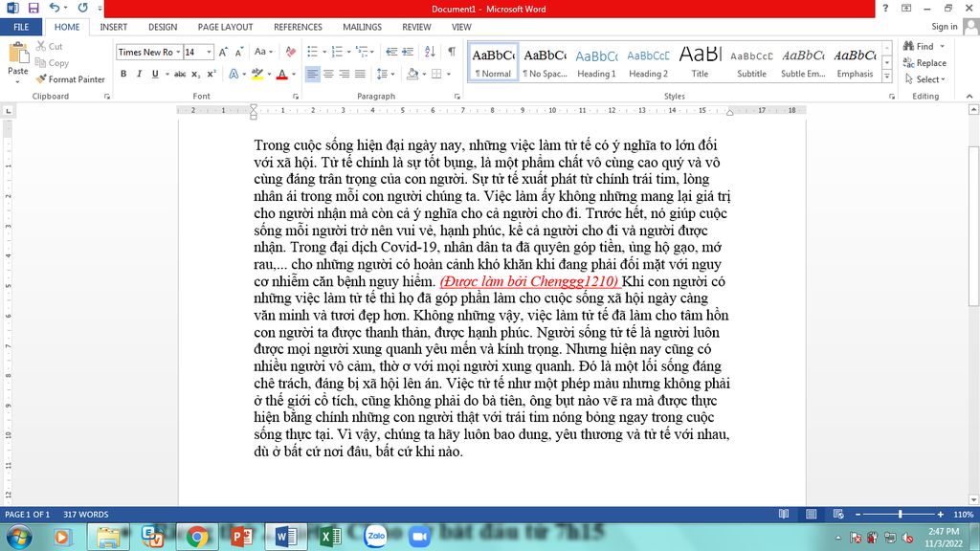Image resolution: width=980 pixels, height=551 pixels.
Task: Click the Save icon in quick access toolbar
Action: 33,8
